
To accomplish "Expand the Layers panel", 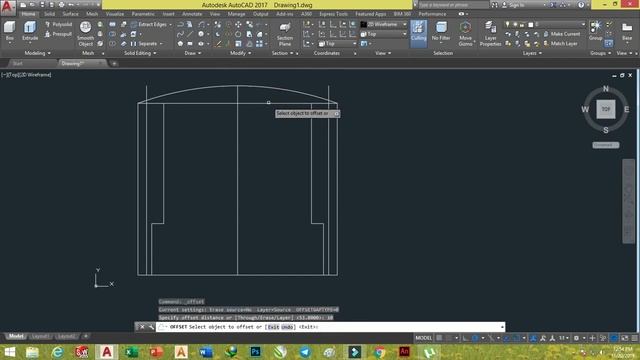I will (x=532, y=53).
